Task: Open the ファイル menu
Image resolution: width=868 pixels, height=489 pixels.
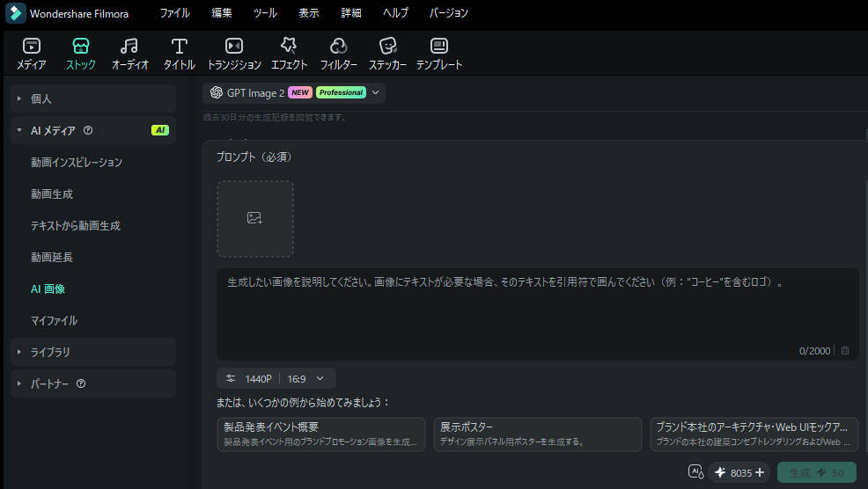Action: 175,12
